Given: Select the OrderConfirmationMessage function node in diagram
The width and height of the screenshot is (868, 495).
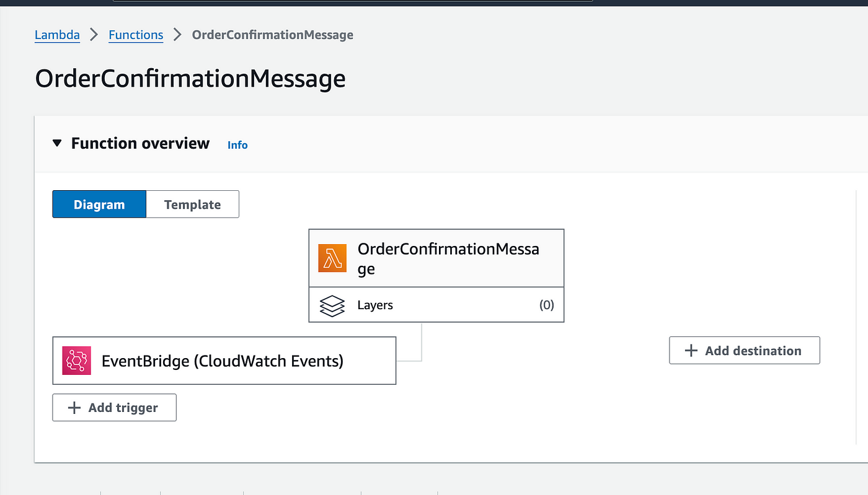Looking at the screenshot, I should tap(436, 258).
